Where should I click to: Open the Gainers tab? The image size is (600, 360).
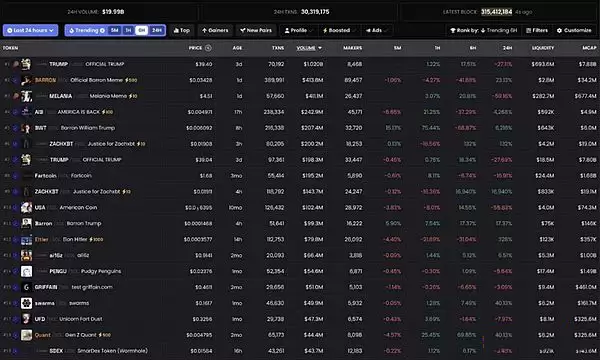(215, 30)
